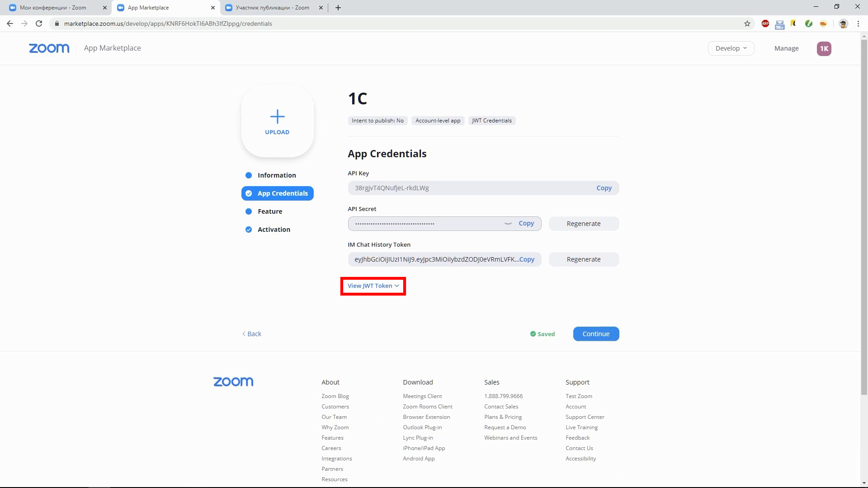This screenshot has width=868, height=488.
Task: Click the browser forward arrow
Action: coord(24,23)
